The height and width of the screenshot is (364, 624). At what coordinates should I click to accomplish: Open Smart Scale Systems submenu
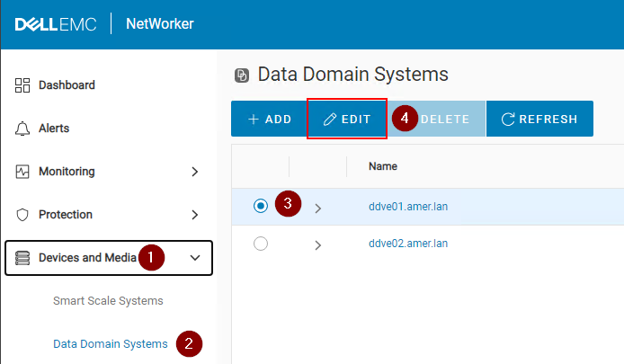(108, 301)
